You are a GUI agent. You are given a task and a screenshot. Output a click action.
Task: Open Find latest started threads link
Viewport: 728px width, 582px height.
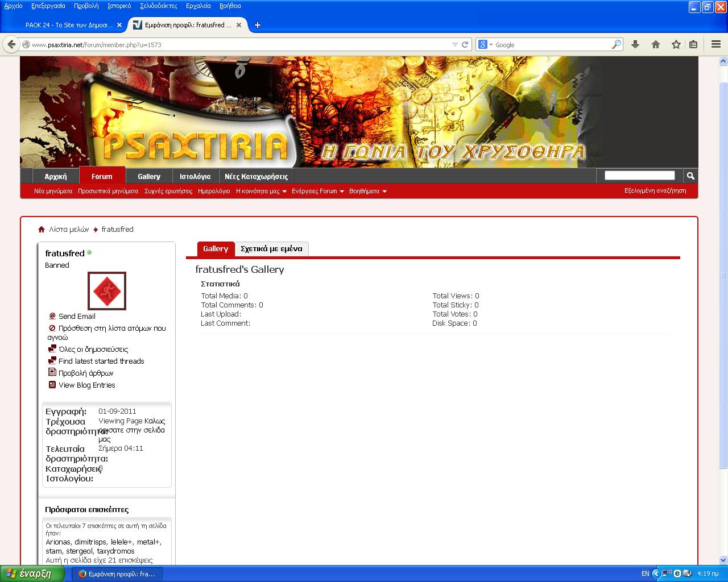click(101, 361)
